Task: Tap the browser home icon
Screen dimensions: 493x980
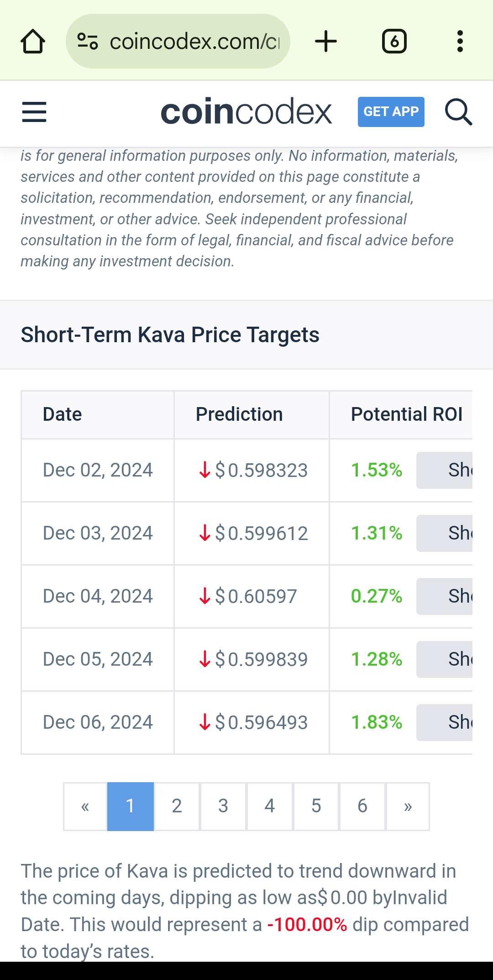Action: (x=33, y=42)
